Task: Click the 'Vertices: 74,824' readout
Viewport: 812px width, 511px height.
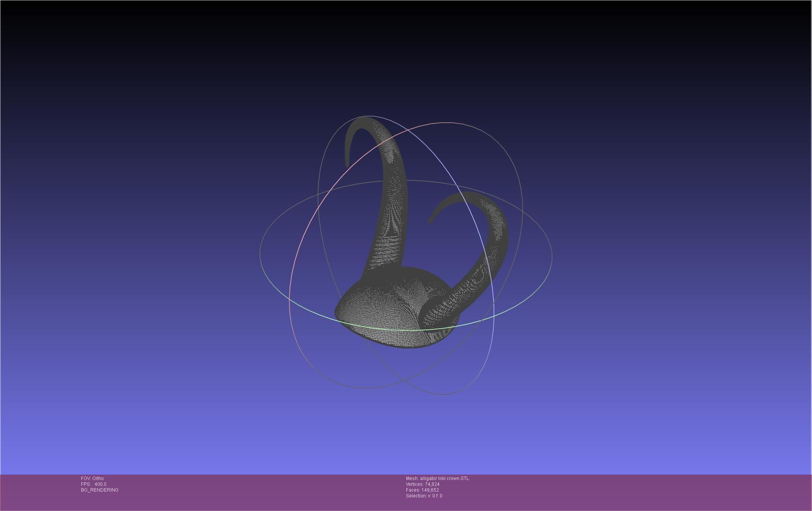Action: [x=423, y=484]
